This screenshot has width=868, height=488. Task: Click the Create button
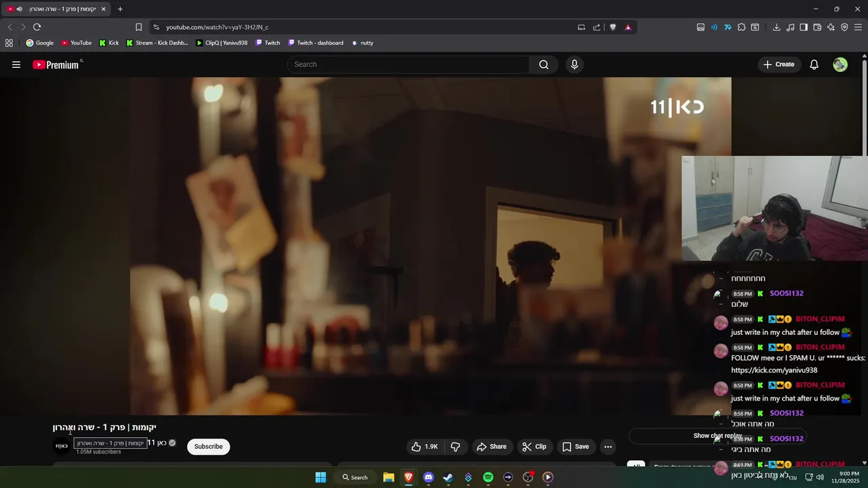click(x=778, y=64)
